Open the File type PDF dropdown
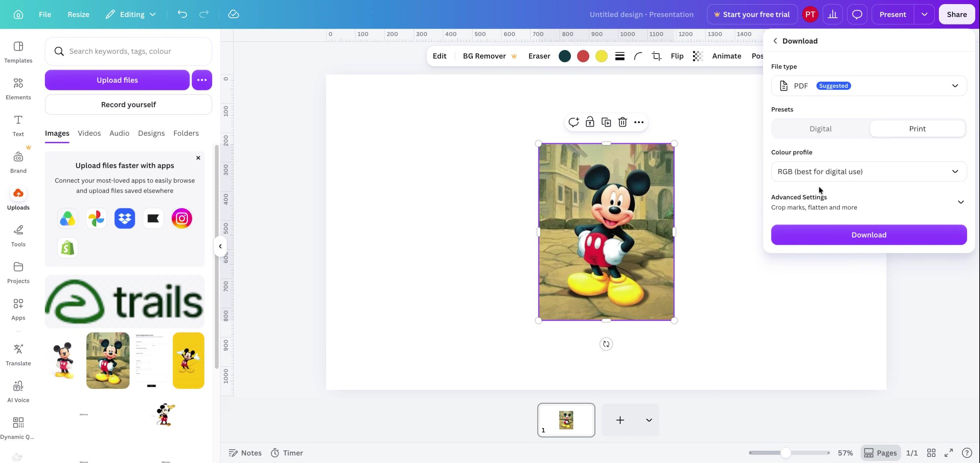The width and height of the screenshot is (980, 463). coord(868,86)
